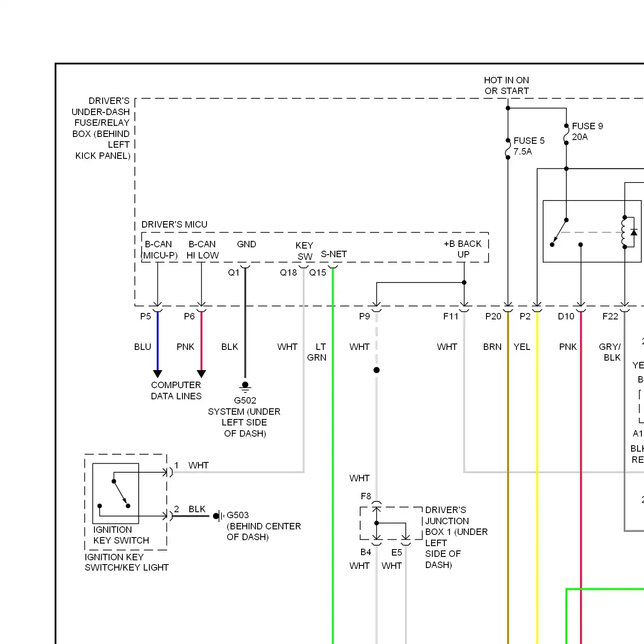Click the '1 WHT' terminal label
Viewport: 644px width, 644px height.
pos(191,465)
